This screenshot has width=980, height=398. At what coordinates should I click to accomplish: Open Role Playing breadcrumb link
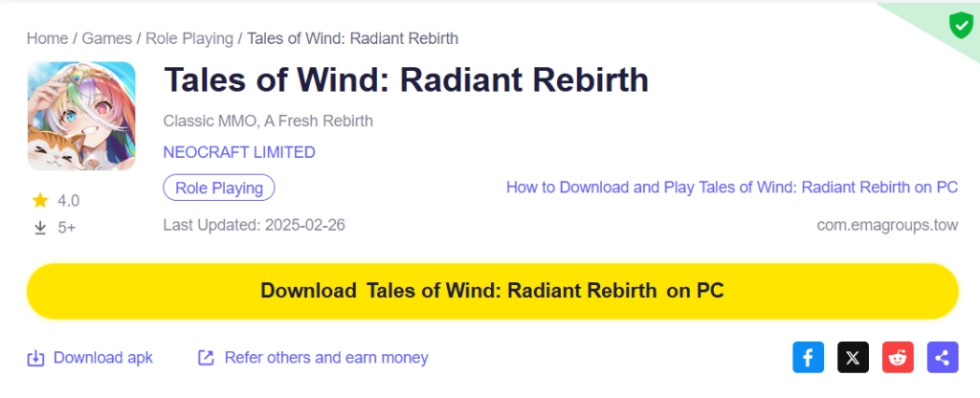click(x=189, y=38)
